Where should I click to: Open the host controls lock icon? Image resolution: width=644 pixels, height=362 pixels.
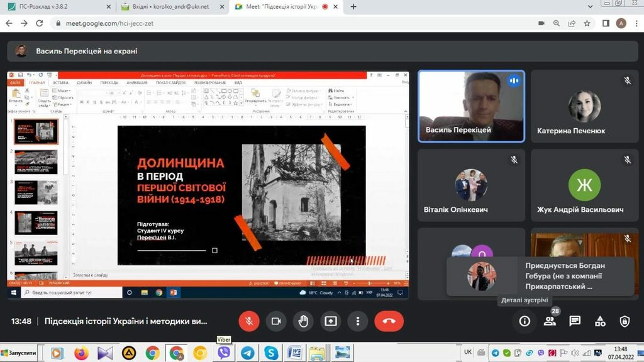click(625, 321)
